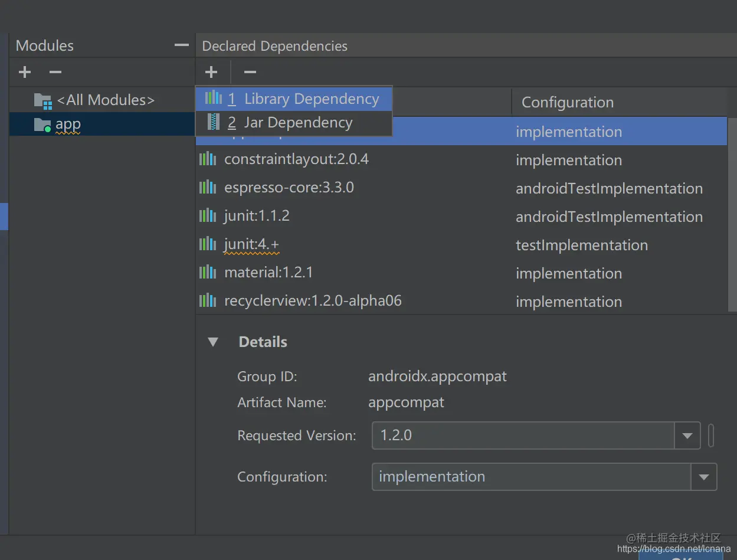Open the Requested Version dropdown arrow
737x560 pixels.
click(x=687, y=436)
